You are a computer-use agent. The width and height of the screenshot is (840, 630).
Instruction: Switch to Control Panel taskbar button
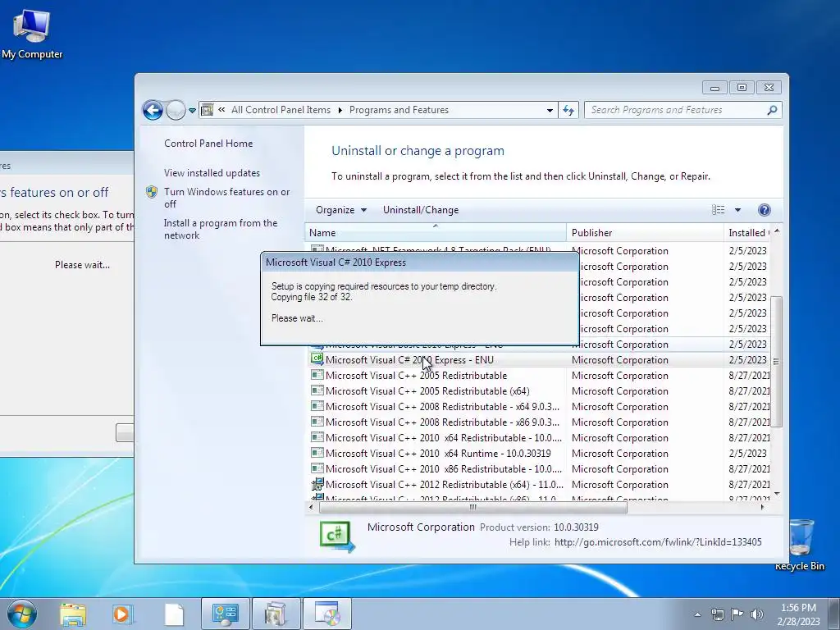[x=226, y=614]
